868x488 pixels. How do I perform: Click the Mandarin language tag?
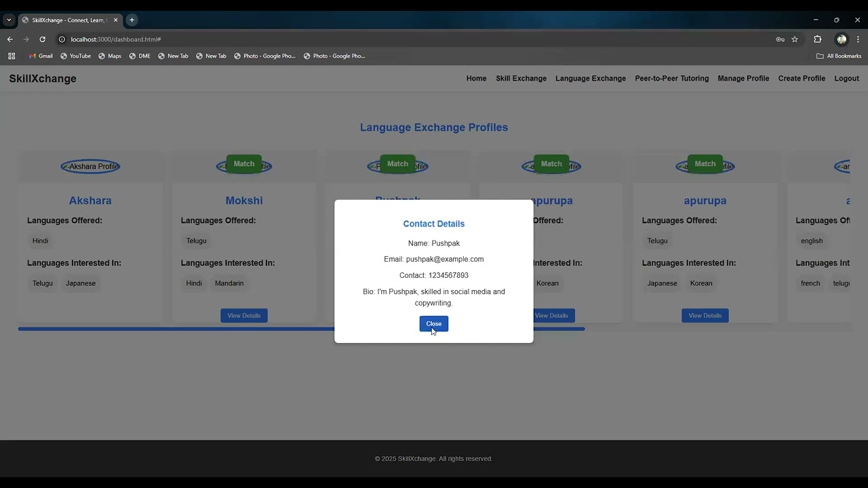(x=229, y=283)
